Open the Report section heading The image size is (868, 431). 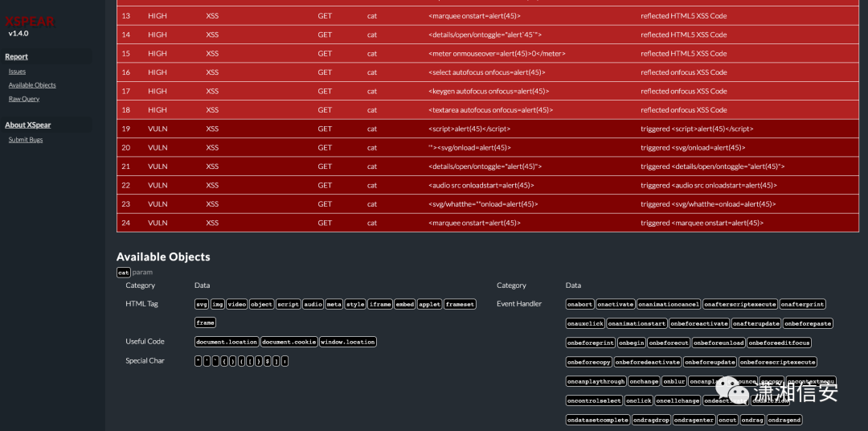(x=17, y=56)
